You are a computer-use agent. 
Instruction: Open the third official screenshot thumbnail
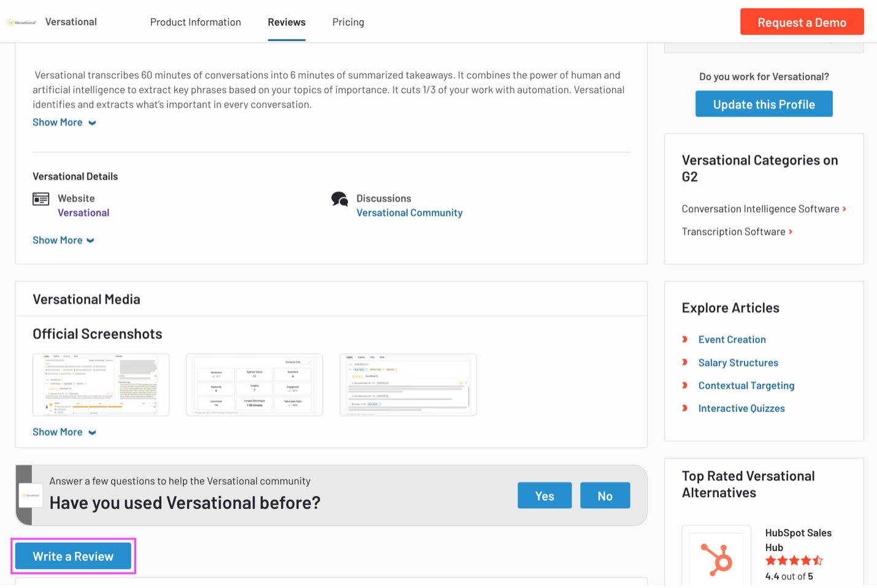click(x=408, y=385)
